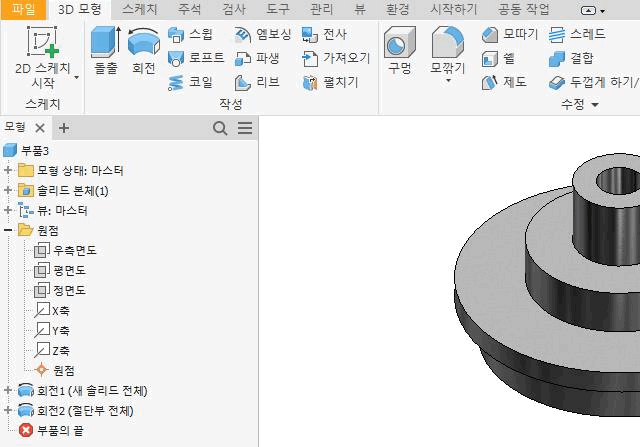
Task: Collapse the 원점 folder
Action: (8, 230)
